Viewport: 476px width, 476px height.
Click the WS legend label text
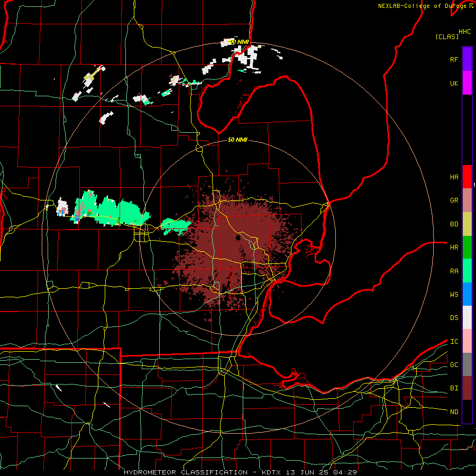pos(454,295)
